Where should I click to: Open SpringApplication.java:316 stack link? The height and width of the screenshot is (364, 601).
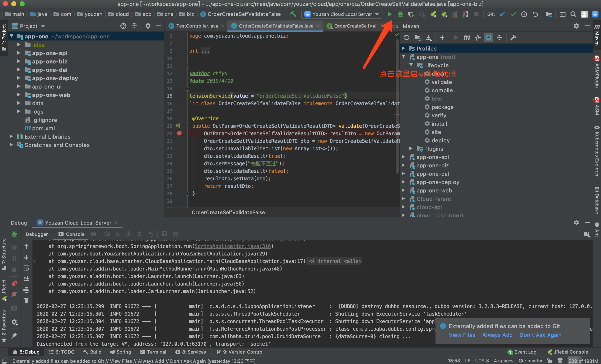[x=233, y=246]
